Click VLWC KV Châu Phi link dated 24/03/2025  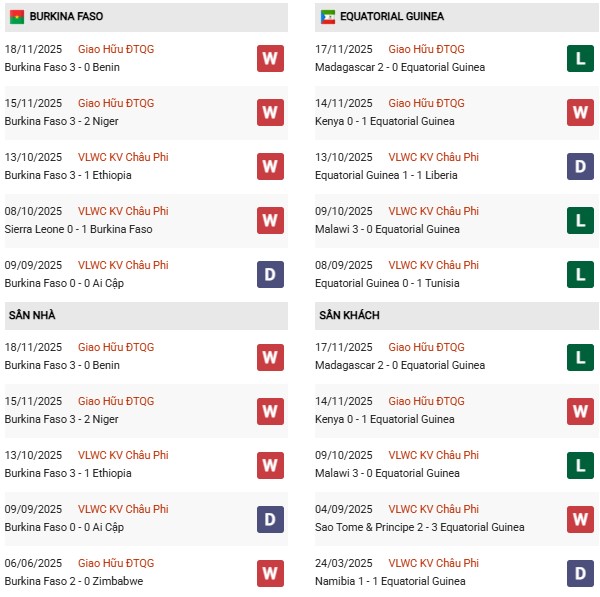433,563
